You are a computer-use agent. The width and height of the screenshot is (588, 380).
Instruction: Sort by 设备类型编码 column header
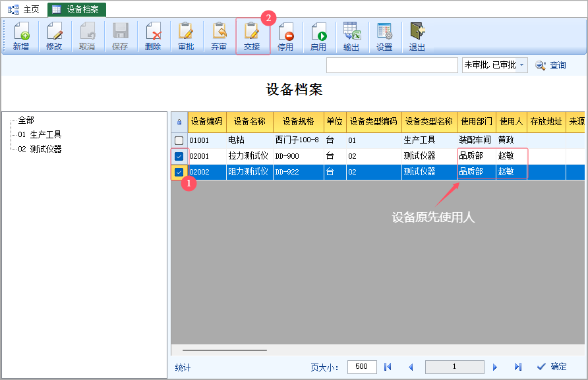coord(374,122)
